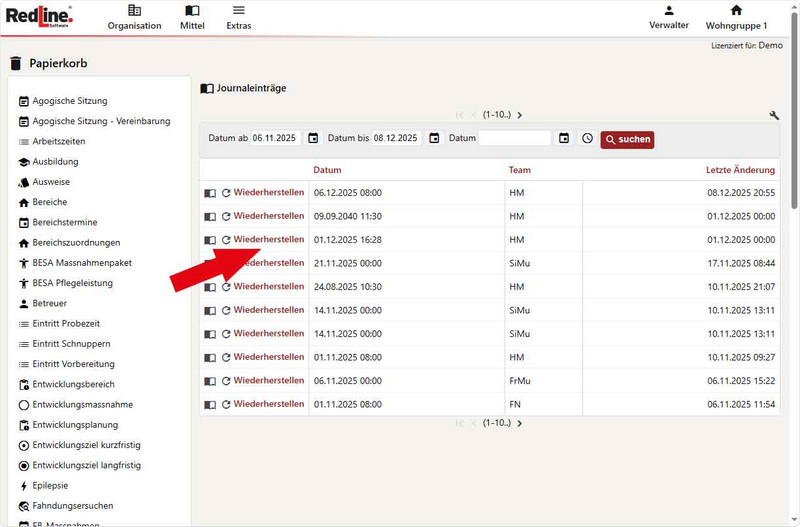Click the journal icon in the 24.08.2025 row
This screenshot has width=800, height=527.
[210, 287]
